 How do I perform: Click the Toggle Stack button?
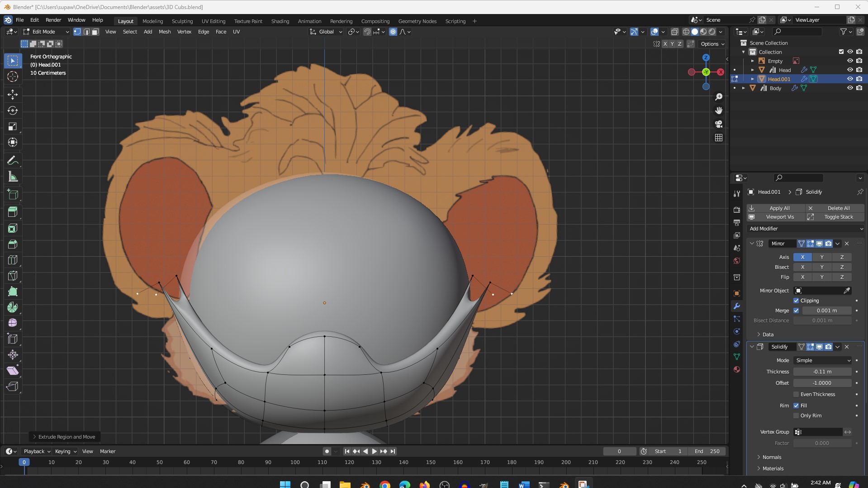click(835, 217)
